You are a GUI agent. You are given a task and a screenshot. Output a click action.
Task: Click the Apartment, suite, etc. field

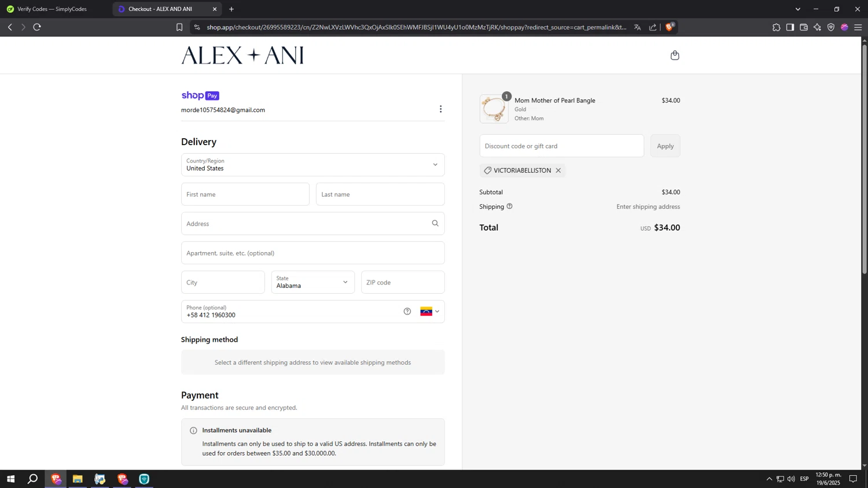(x=313, y=253)
